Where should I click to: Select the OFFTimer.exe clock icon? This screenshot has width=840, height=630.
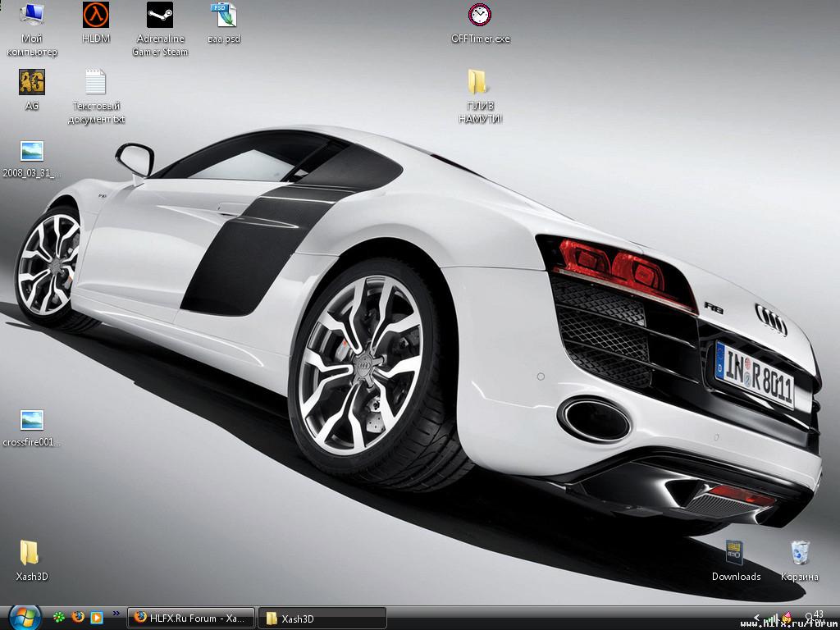click(480, 16)
